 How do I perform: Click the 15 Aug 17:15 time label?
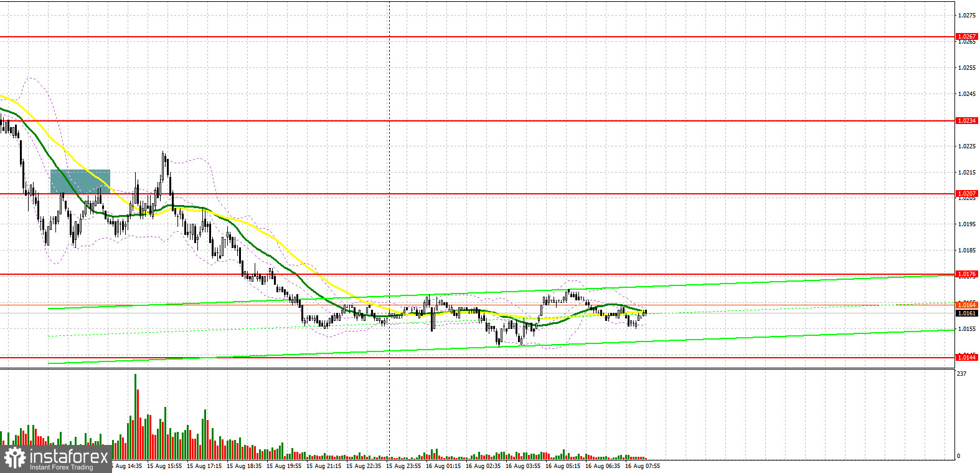tap(204, 466)
